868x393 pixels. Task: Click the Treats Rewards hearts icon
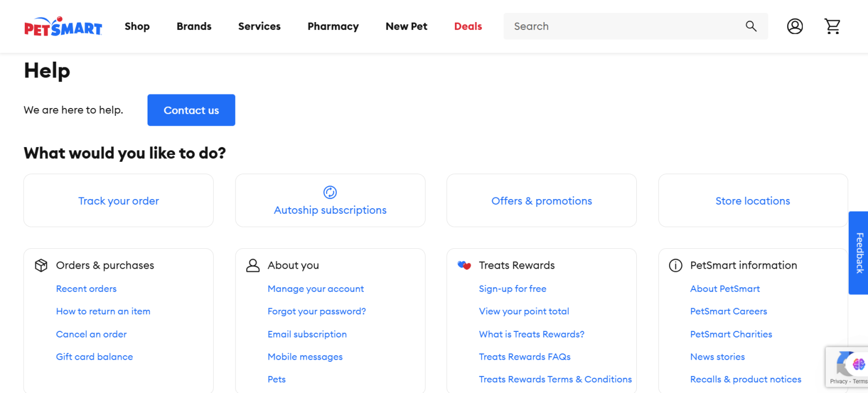pos(464,265)
